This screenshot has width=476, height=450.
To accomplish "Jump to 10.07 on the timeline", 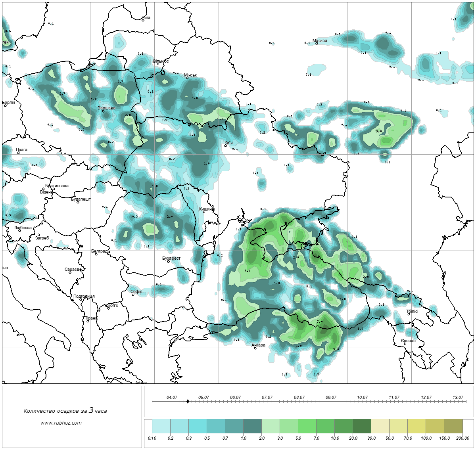I will [x=362, y=397].
